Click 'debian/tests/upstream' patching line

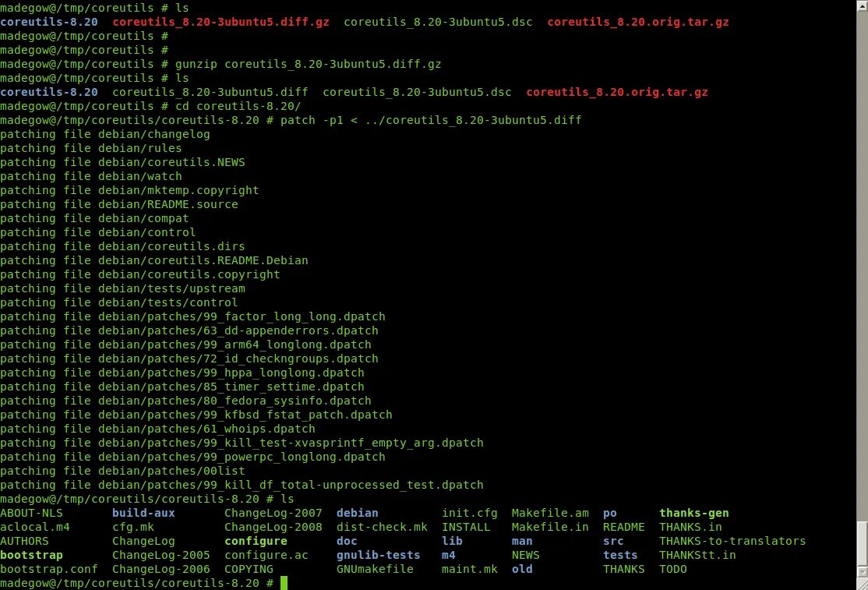point(122,288)
